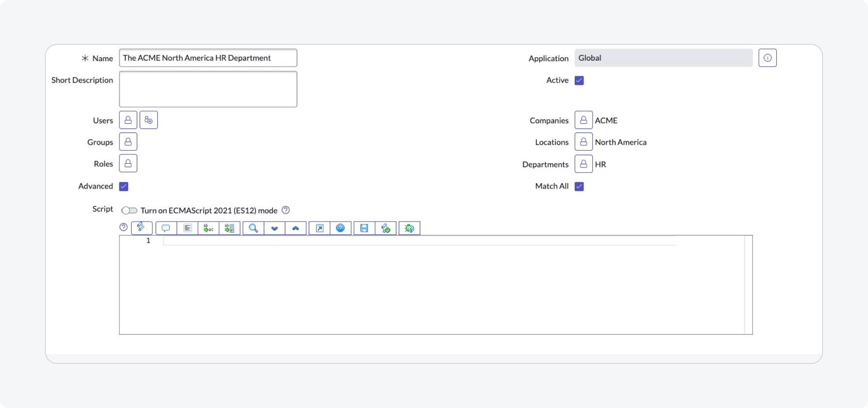This screenshot has height=408, width=868.
Task: Click the ACME company value
Action: (x=606, y=120)
